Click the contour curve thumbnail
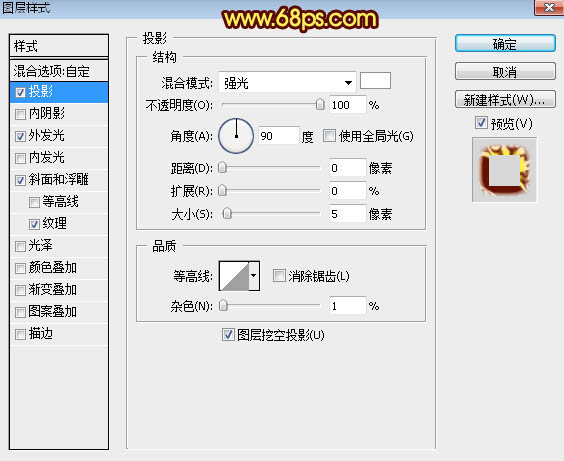 [234, 276]
